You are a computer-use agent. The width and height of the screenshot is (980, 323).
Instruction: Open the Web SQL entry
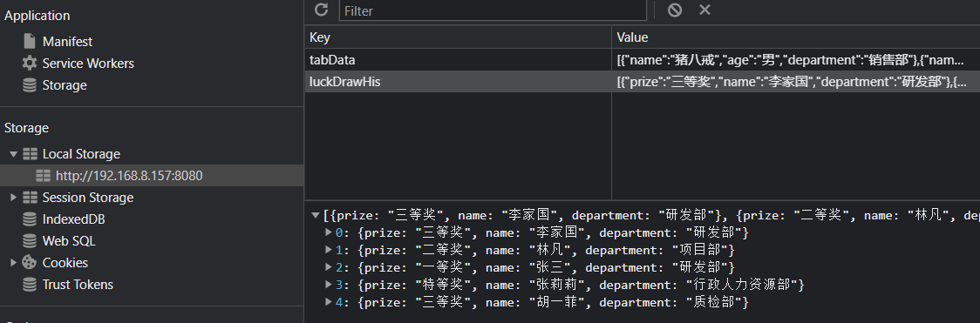pyautogui.click(x=69, y=241)
